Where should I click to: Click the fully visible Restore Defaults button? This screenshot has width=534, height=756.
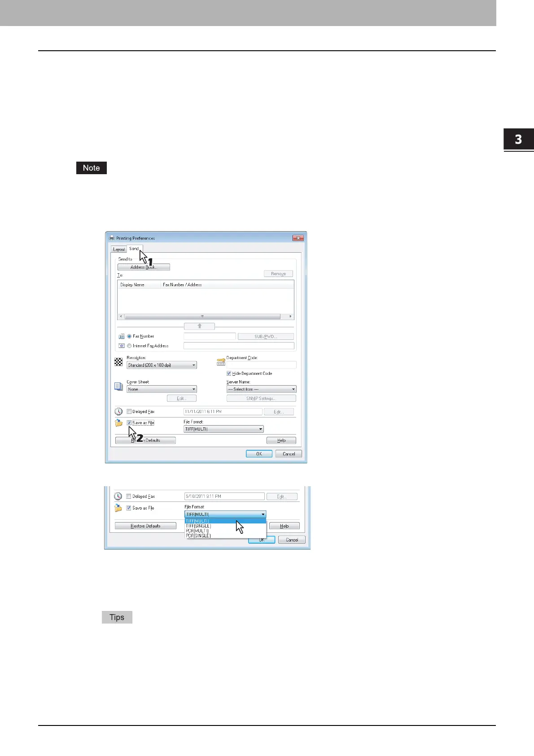145,526
